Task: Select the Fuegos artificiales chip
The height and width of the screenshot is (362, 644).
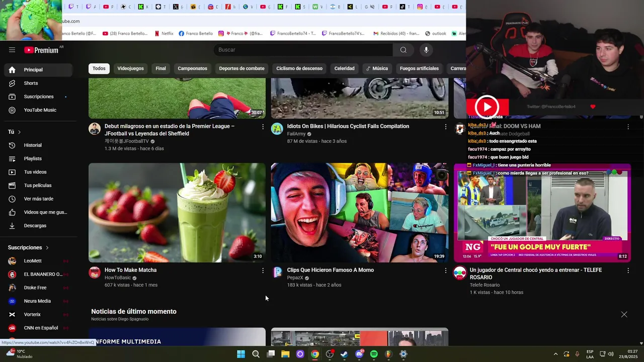Action: pyautogui.click(x=419, y=68)
